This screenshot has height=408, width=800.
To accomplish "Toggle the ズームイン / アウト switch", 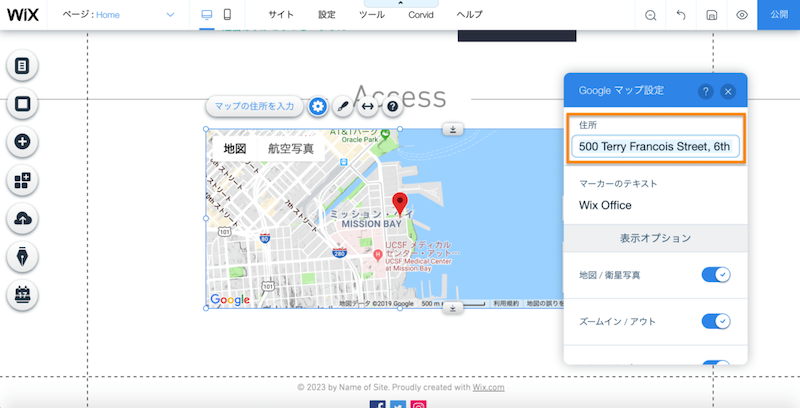I will click(716, 321).
